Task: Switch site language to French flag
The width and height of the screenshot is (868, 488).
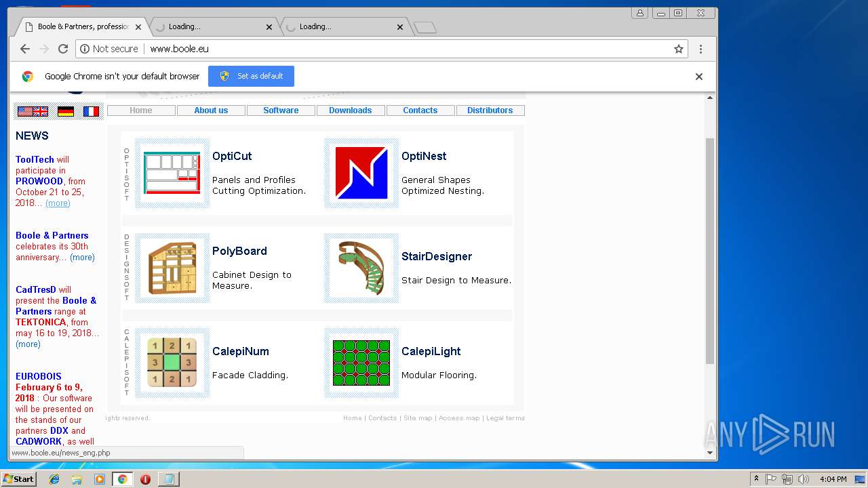Action: click(91, 111)
